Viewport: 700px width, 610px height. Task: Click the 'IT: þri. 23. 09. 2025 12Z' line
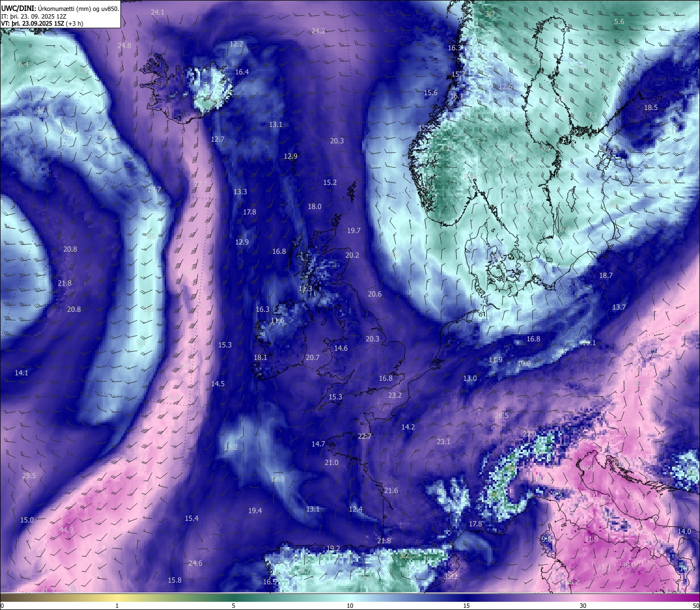click(34, 16)
